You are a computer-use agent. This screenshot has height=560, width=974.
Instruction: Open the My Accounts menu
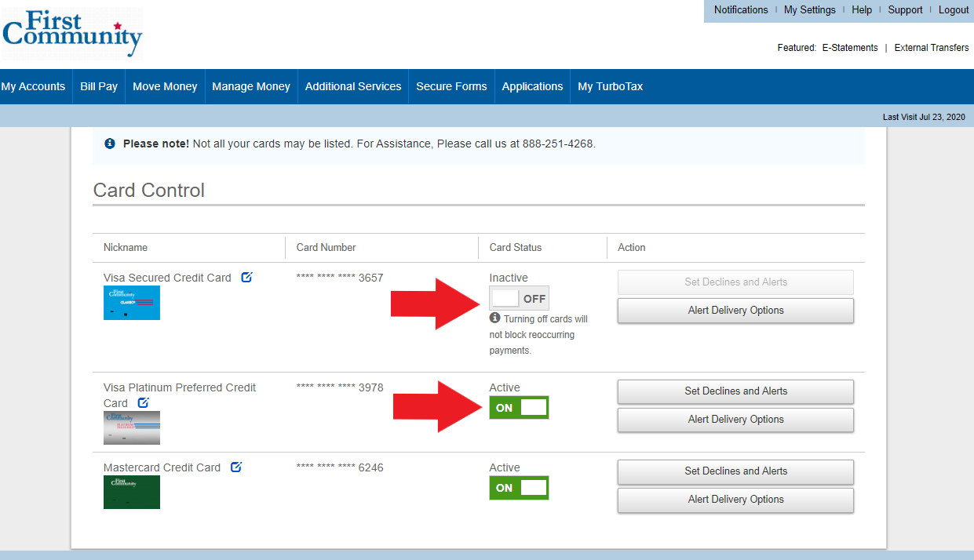click(33, 86)
